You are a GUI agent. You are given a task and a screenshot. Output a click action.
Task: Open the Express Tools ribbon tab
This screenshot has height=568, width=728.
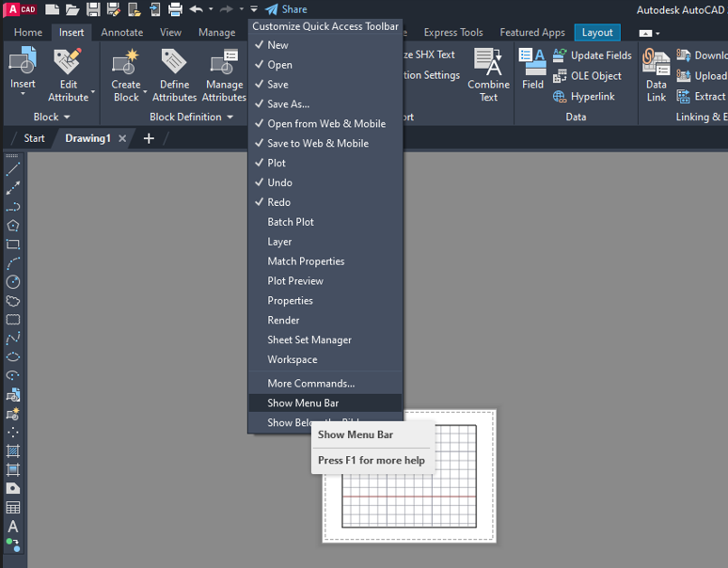pyautogui.click(x=453, y=33)
